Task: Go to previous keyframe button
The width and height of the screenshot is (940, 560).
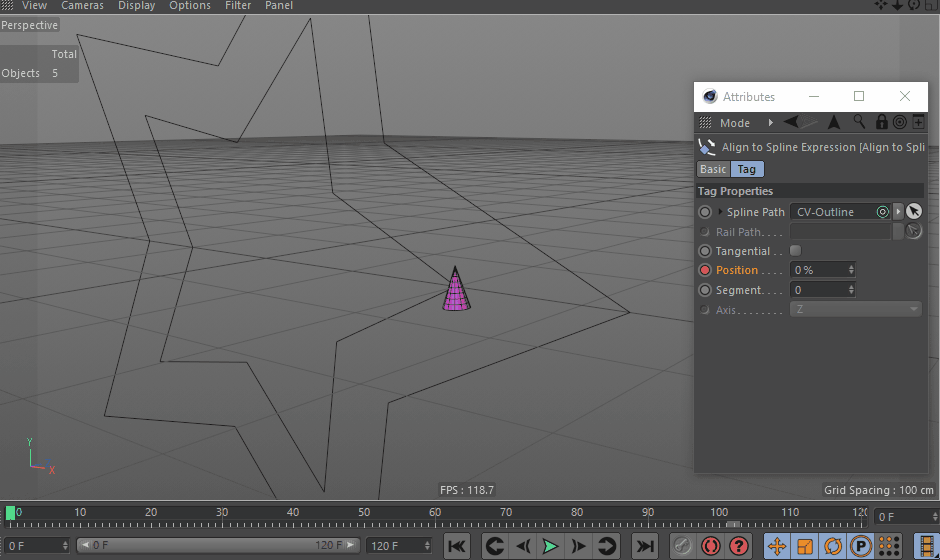Action: coord(495,546)
